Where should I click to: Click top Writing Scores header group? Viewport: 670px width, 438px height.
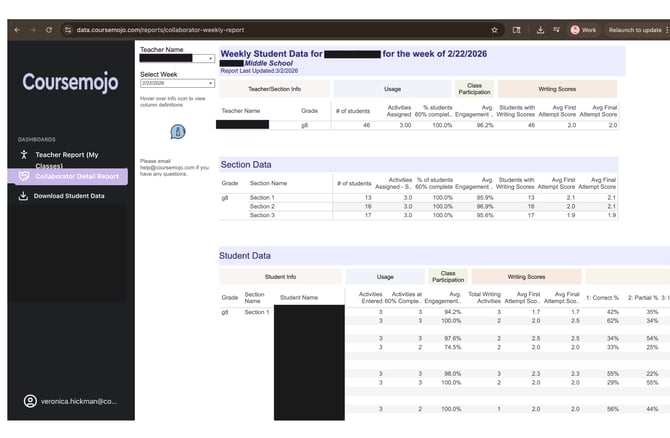(557, 89)
